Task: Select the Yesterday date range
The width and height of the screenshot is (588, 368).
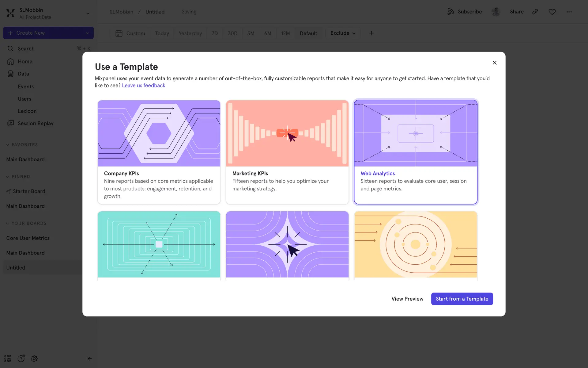Action: (x=190, y=33)
